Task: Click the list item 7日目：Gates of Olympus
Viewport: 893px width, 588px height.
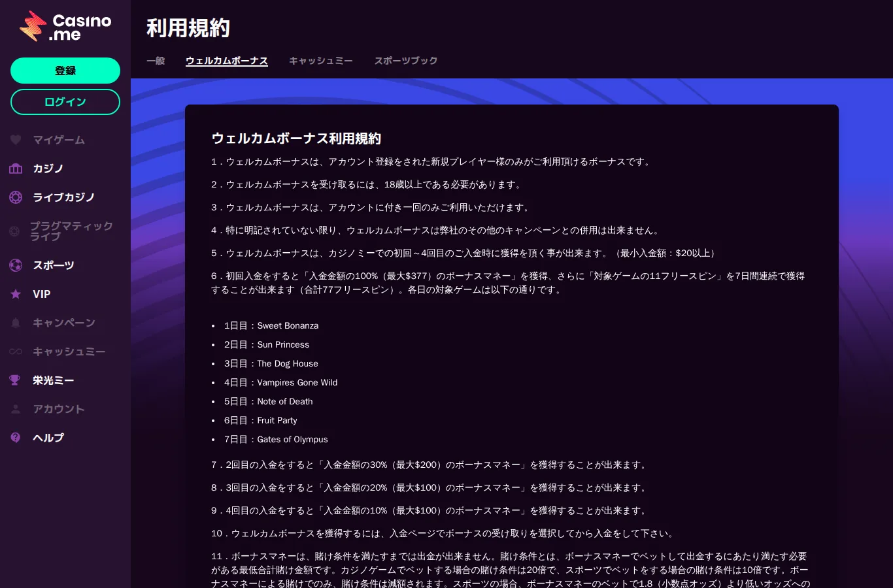Action: tap(276, 439)
